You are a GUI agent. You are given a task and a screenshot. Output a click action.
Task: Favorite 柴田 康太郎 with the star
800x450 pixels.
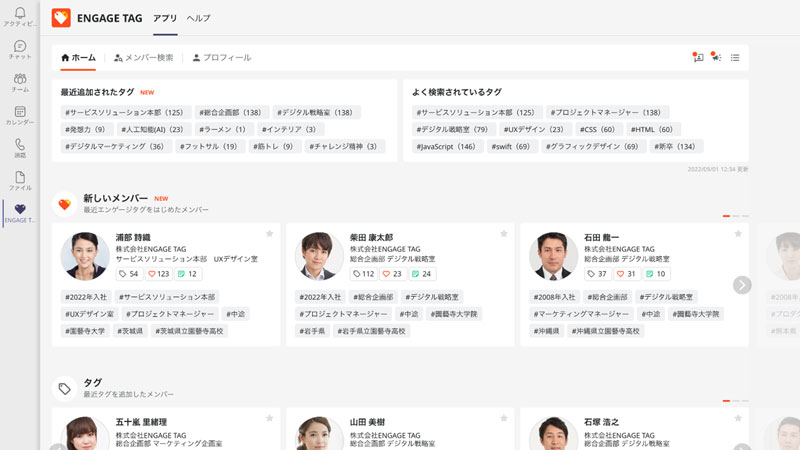click(x=504, y=234)
